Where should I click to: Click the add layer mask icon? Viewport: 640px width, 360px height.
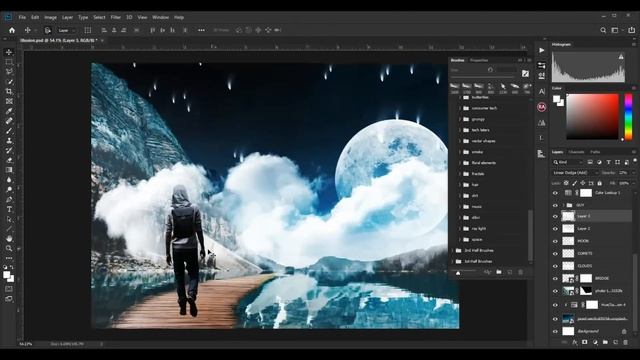pyautogui.click(x=585, y=342)
